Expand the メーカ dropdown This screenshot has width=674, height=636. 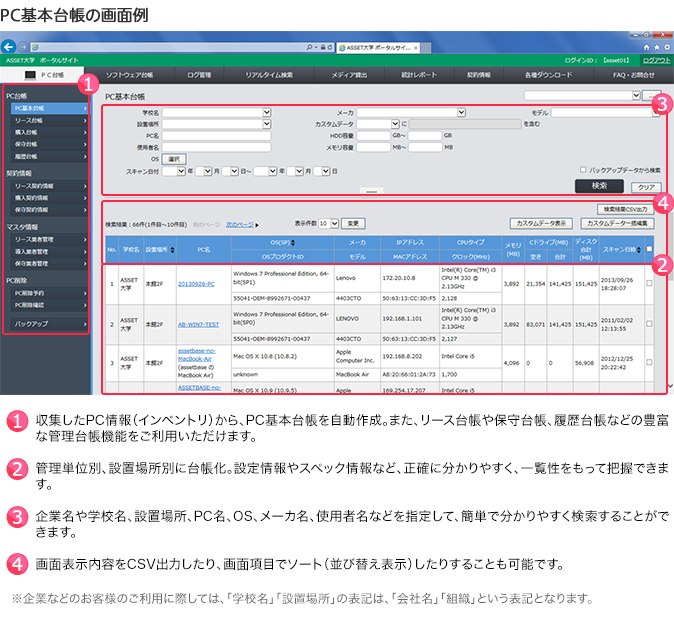pyautogui.click(x=461, y=113)
